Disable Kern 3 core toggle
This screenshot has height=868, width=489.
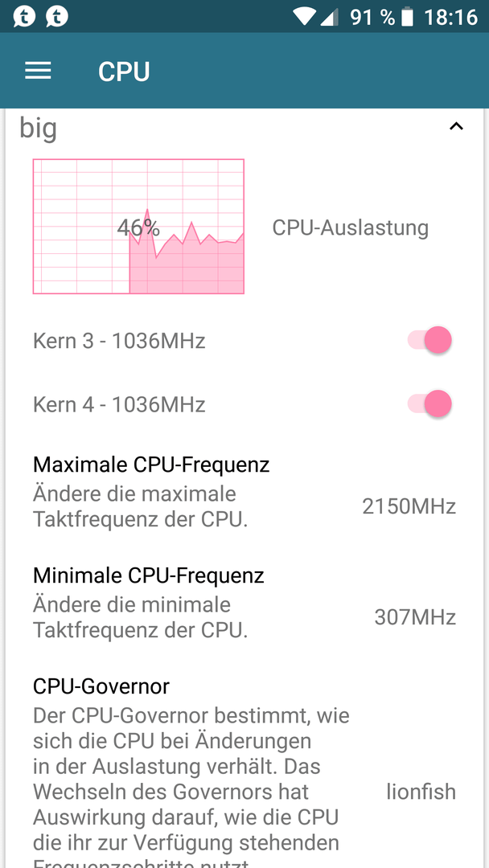pyautogui.click(x=429, y=340)
